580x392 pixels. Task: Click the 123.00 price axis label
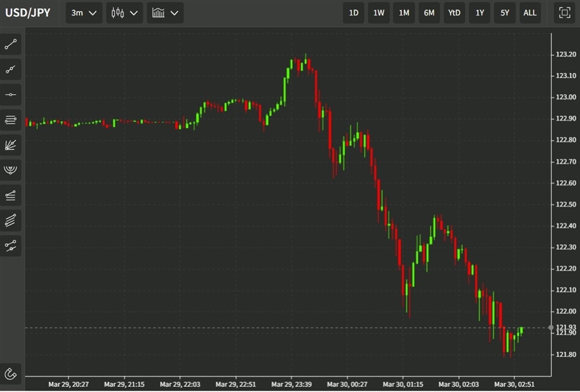(566, 97)
